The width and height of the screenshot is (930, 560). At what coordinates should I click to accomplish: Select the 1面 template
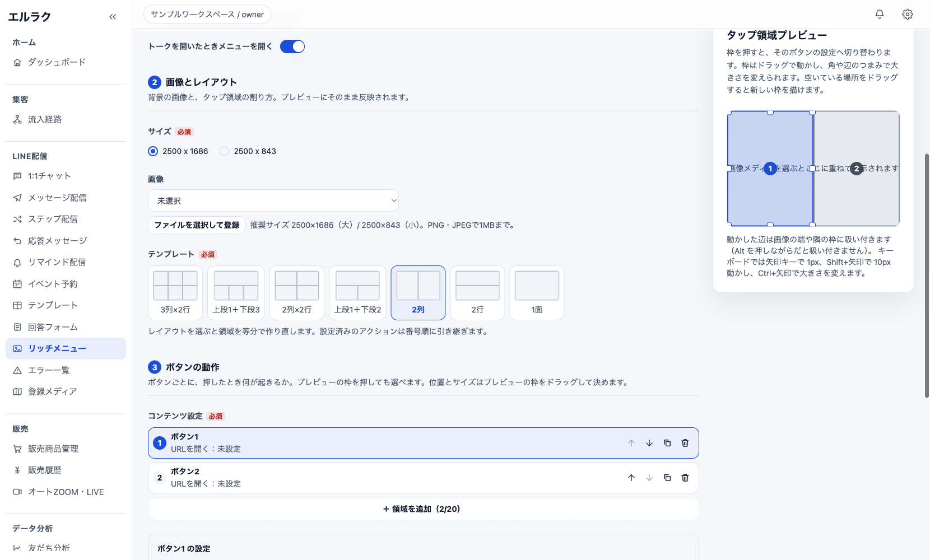point(537,293)
